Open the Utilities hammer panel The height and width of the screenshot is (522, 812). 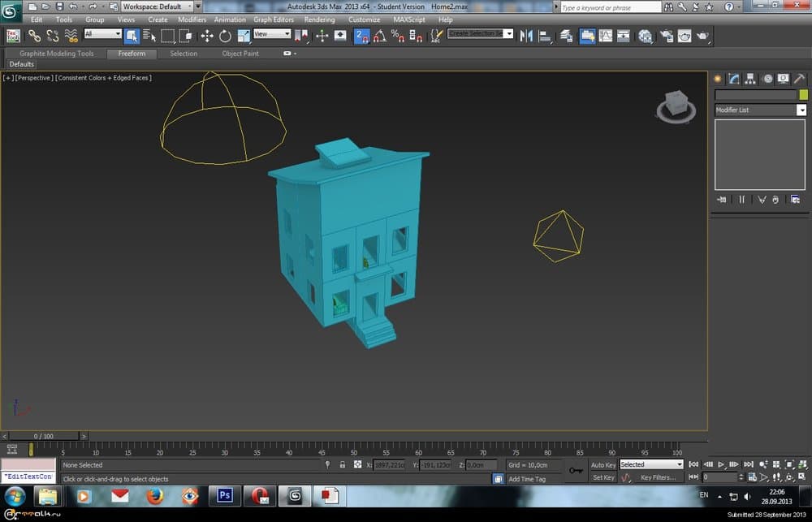799,79
